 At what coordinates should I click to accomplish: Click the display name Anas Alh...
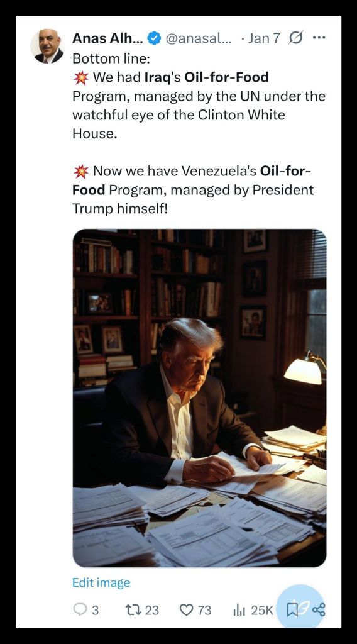tap(107, 38)
